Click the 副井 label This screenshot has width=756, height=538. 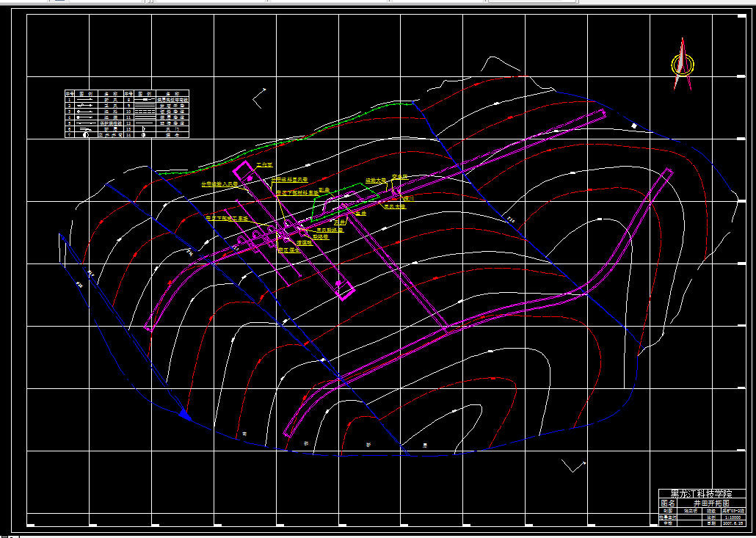pyautogui.click(x=324, y=190)
